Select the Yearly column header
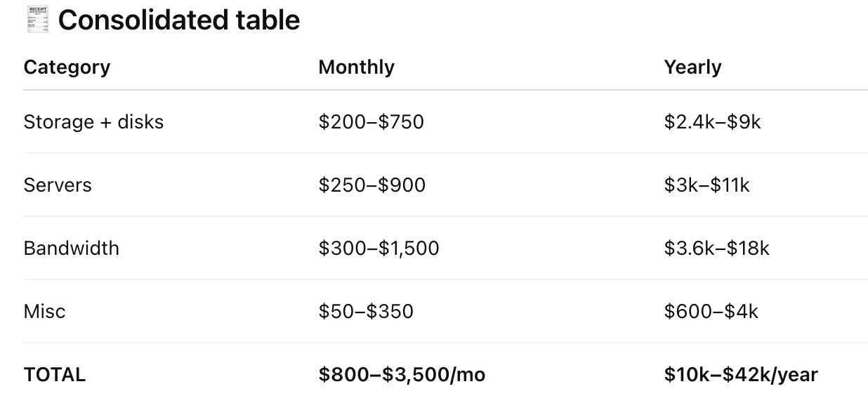This screenshot has height=417, width=868. 692,67
